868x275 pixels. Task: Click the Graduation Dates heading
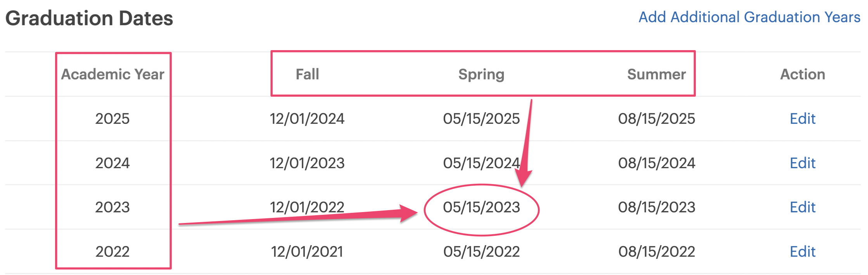(89, 18)
